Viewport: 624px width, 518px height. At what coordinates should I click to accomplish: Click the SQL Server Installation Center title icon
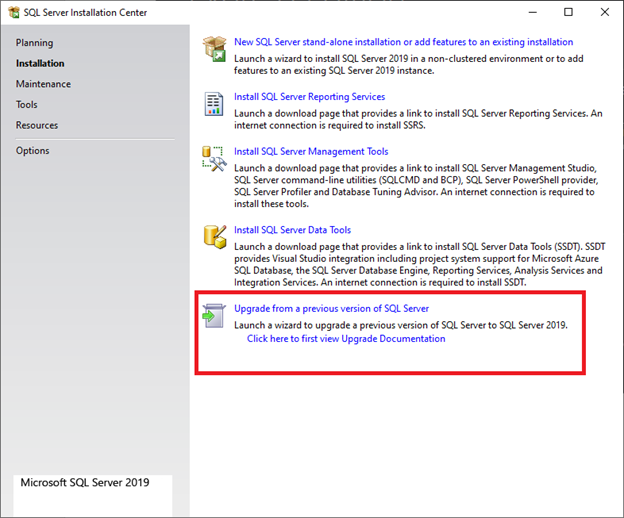(x=14, y=12)
